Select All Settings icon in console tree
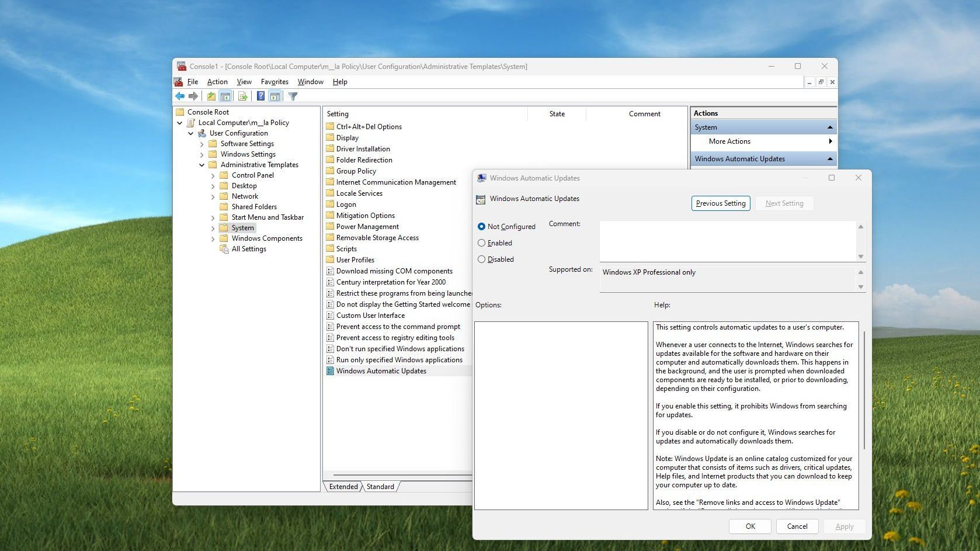980x551 pixels. pyautogui.click(x=224, y=249)
